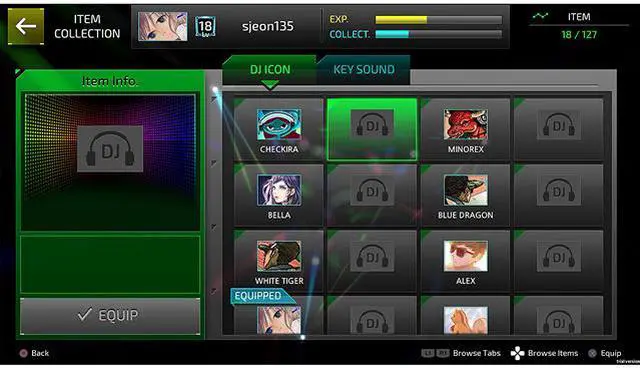Select the locked icon right of BELLA

point(372,195)
